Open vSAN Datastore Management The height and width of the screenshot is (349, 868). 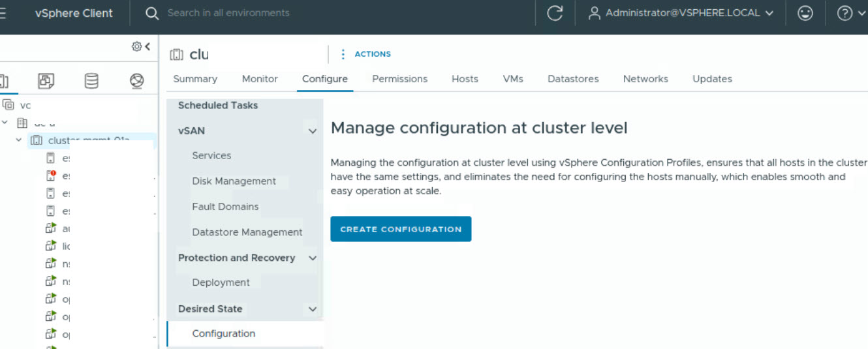247,232
